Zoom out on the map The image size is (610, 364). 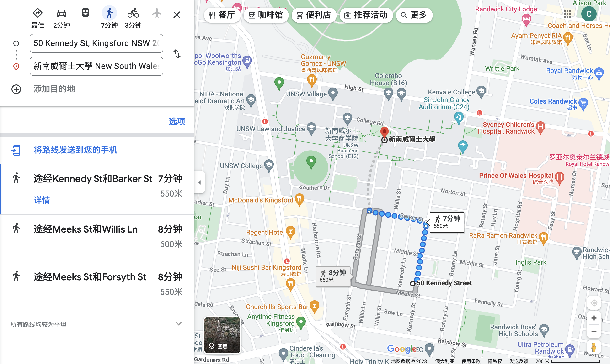tap(594, 331)
